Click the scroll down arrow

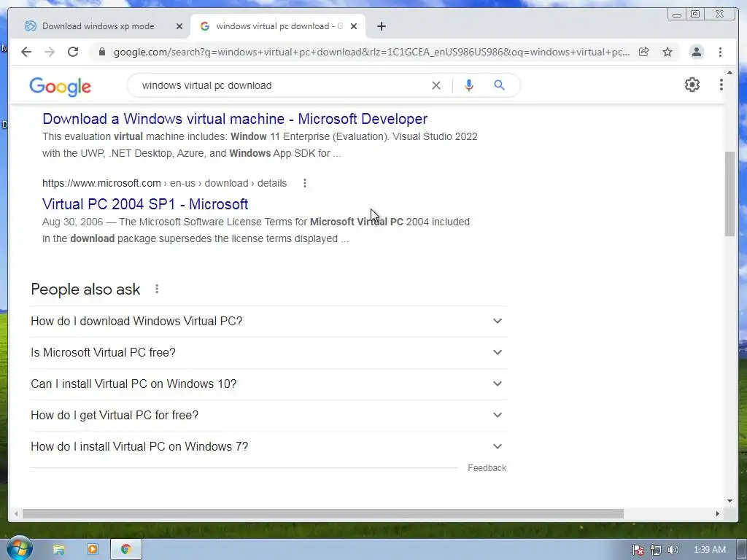pyautogui.click(x=729, y=500)
